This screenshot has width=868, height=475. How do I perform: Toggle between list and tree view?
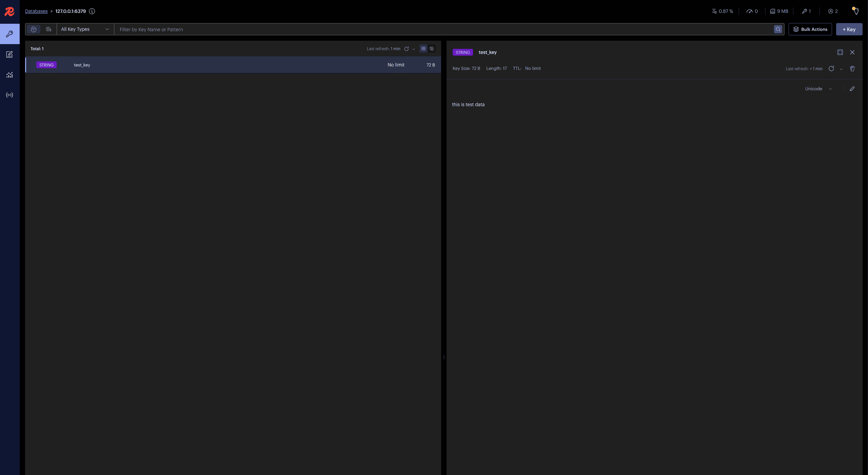click(x=432, y=49)
